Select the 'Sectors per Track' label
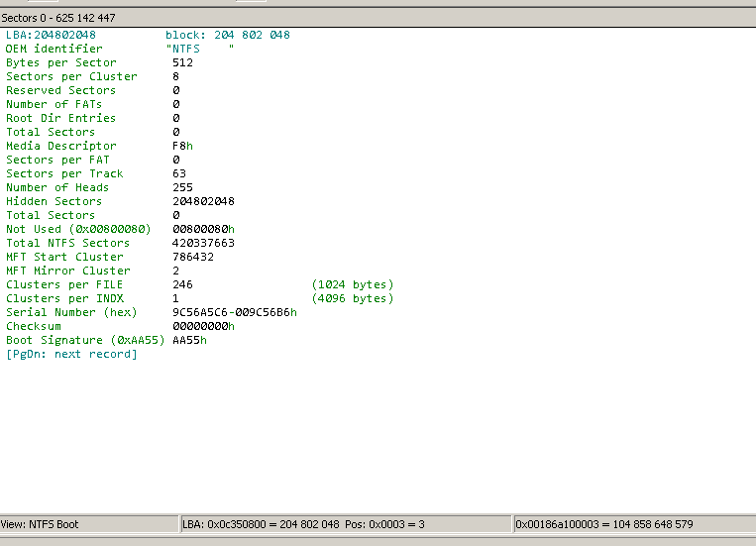 click(64, 173)
